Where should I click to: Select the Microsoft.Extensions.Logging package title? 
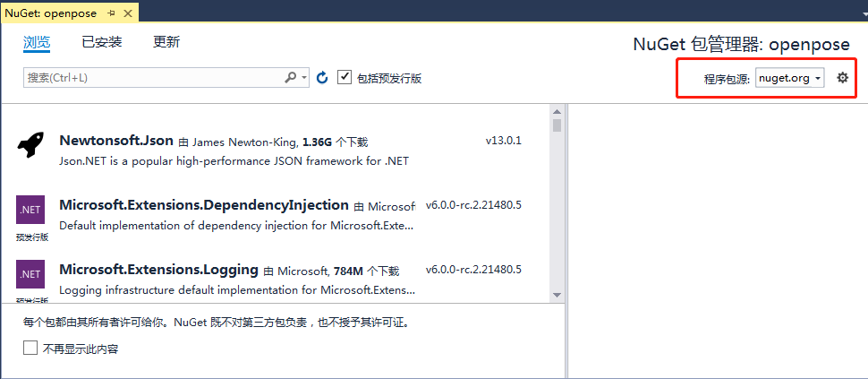pos(158,270)
